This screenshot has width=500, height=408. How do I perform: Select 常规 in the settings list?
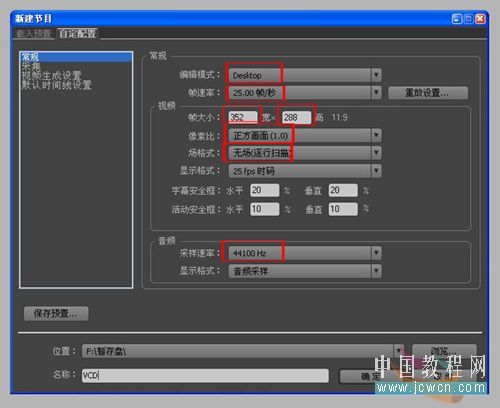pos(76,57)
